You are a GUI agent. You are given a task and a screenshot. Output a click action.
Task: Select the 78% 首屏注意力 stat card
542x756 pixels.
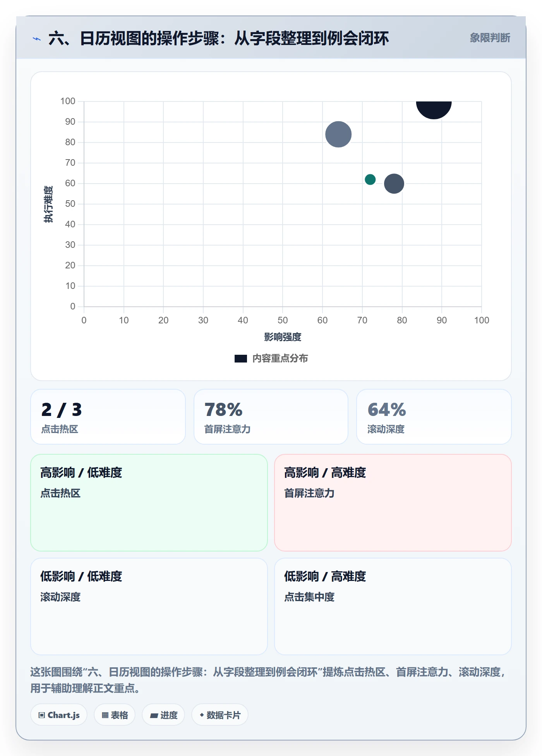tap(271, 417)
